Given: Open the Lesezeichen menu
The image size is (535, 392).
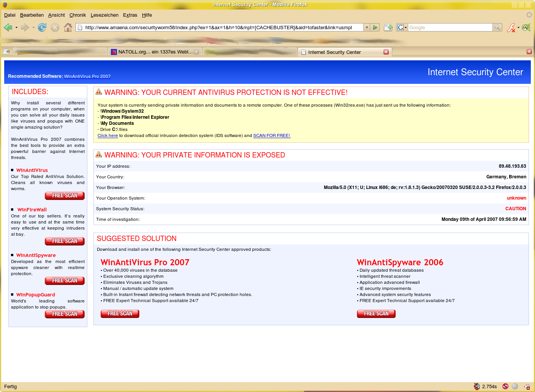Looking at the screenshot, I should pyautogui.click(x=104, y=15).
